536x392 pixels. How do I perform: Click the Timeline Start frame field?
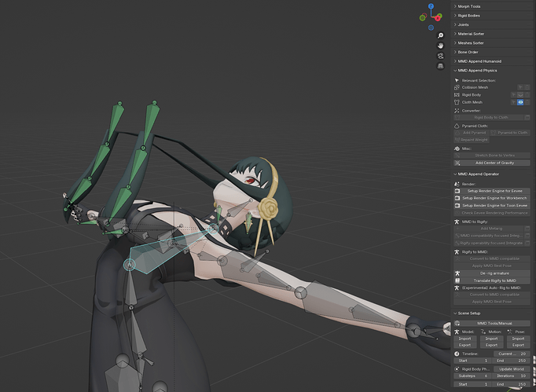pyautogui.click(x=472, y=361)
